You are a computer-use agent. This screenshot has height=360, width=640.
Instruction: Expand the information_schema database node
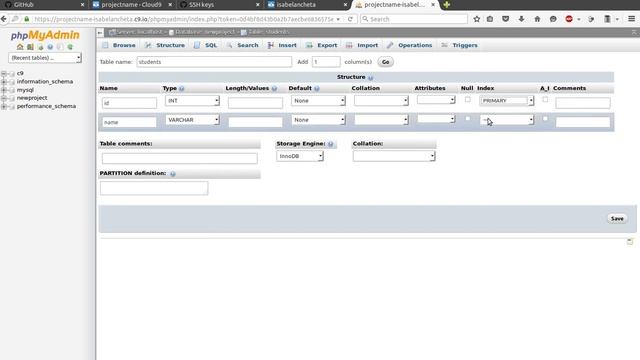pyautogui.click(x=4, y=82)
